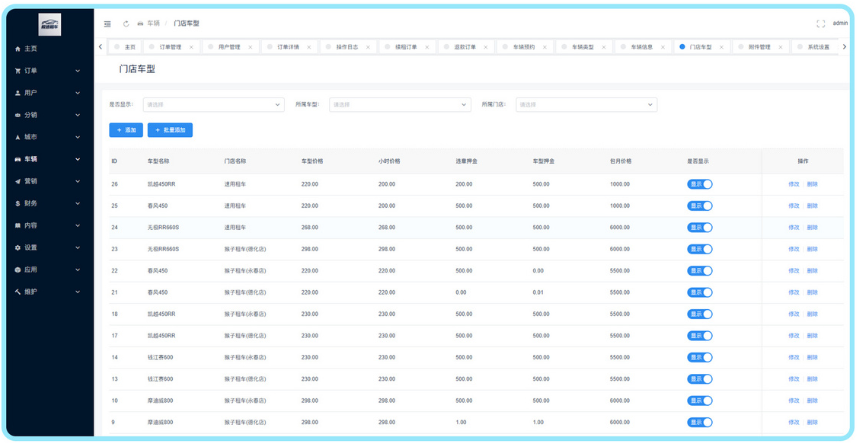Switch to the 车辆信息 tab
The width and height of the screenshot is (858, 443).
click(x=642, y=47)
